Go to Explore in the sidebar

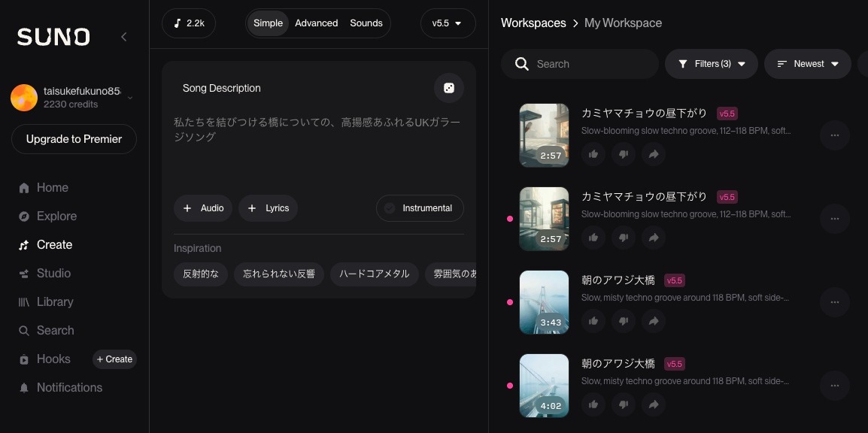click(x=56, y=216)
